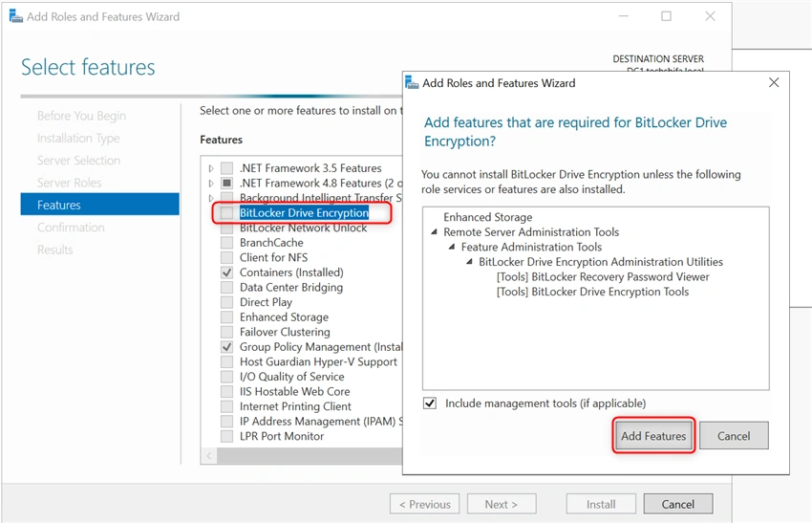This screenshot has height=523, width=812.
Task: Click the wizard icon in popup dialog title
Action: 412,82
